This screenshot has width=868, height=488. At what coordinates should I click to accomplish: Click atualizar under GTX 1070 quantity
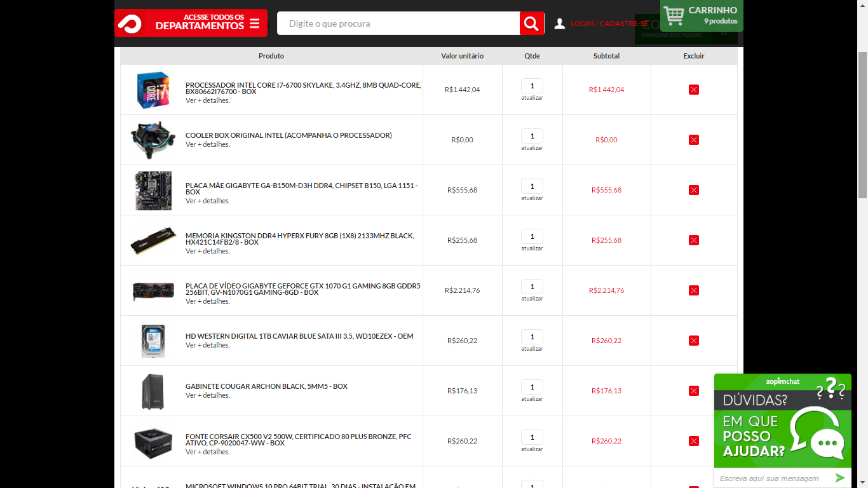(532, 299)
